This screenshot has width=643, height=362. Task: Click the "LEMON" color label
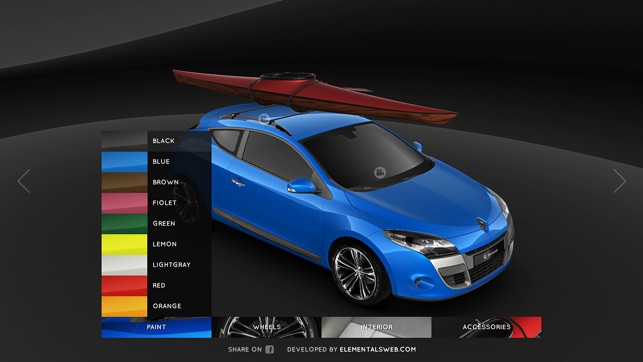pyautogui.click(x=164, y=244)
